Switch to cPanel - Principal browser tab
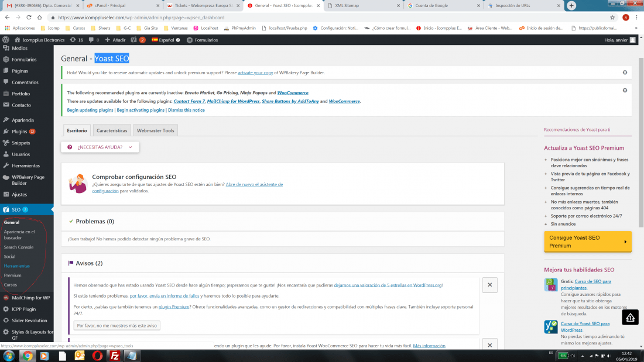This screenshot has width=644, height=362. point(122,6)
